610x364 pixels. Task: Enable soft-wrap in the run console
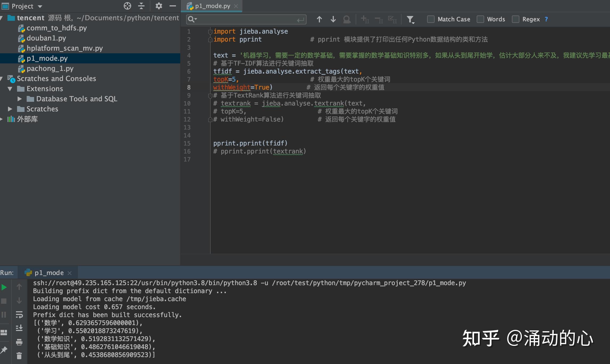(x=19, y=315)
